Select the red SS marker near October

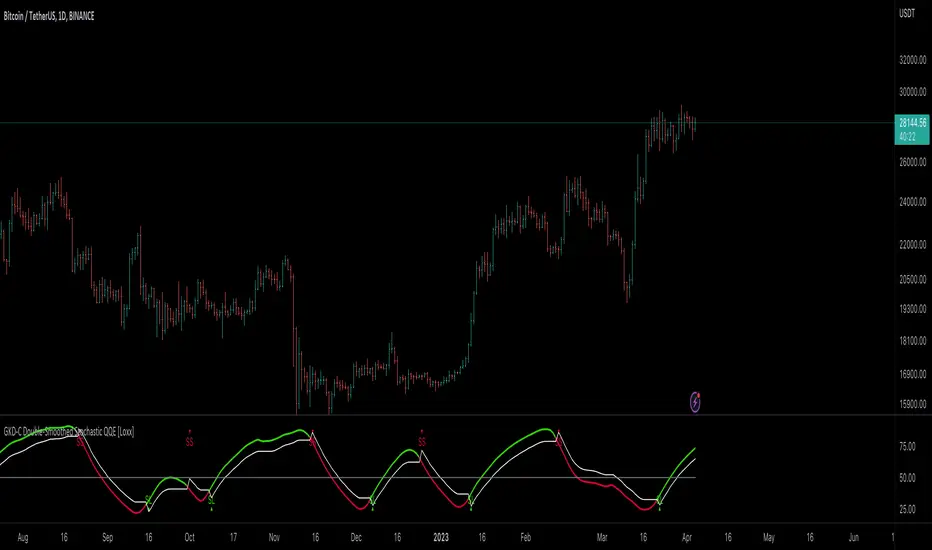point(190,442)
